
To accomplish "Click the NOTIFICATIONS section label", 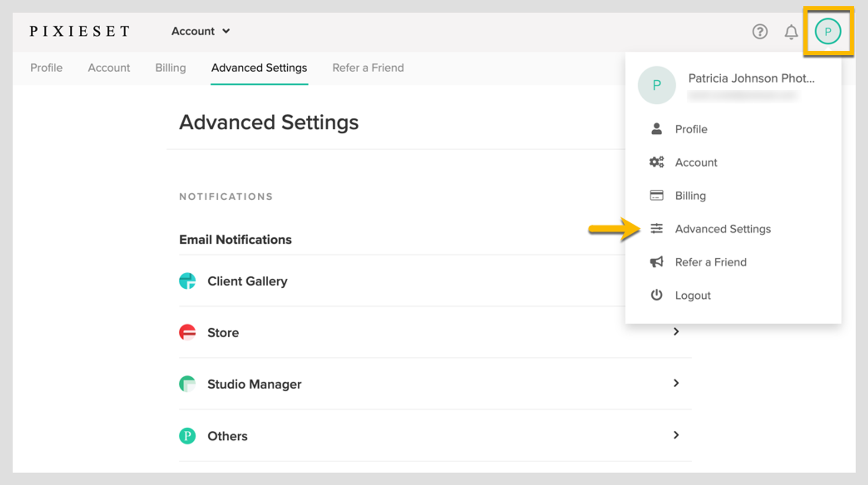I will click(x=226, y=197).
